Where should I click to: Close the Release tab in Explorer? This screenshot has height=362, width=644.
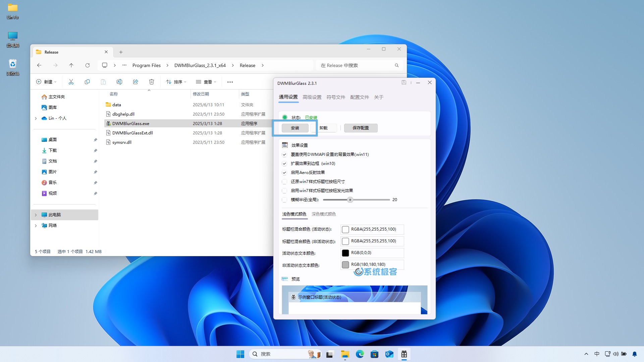106,52
